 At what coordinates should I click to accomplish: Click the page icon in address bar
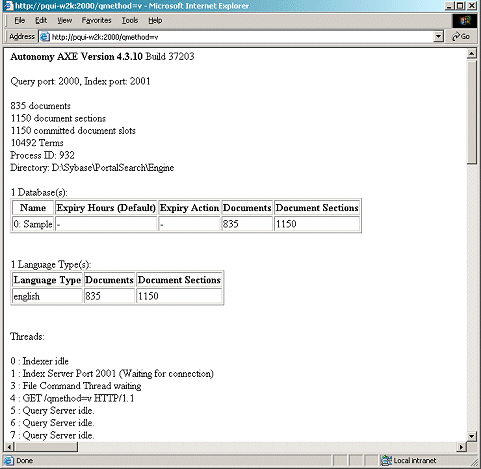[45, 37]
